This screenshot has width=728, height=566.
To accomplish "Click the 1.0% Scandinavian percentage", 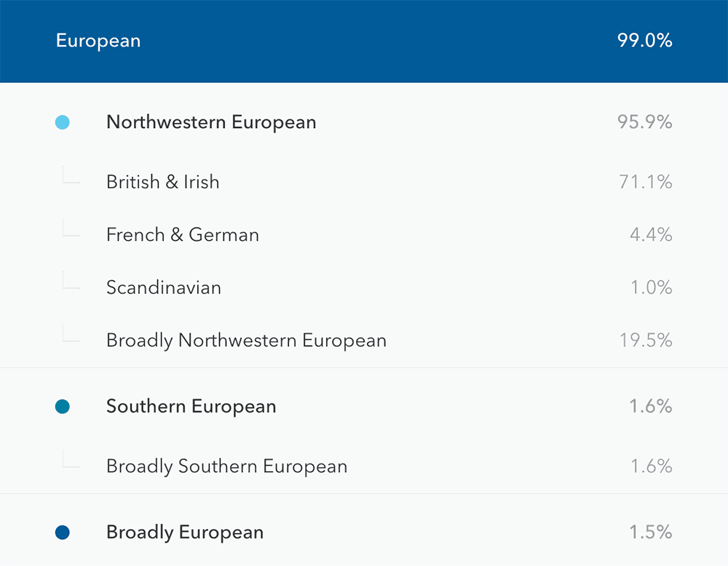I will 651,287.
